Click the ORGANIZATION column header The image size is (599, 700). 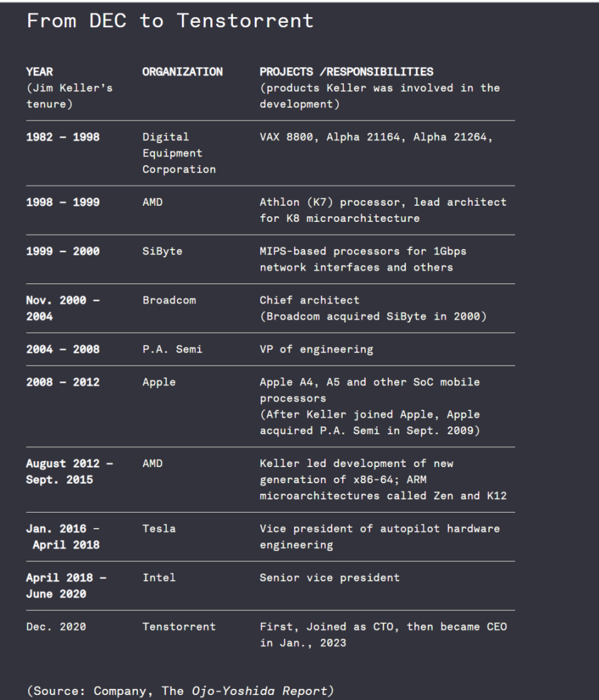click(182, 72)
